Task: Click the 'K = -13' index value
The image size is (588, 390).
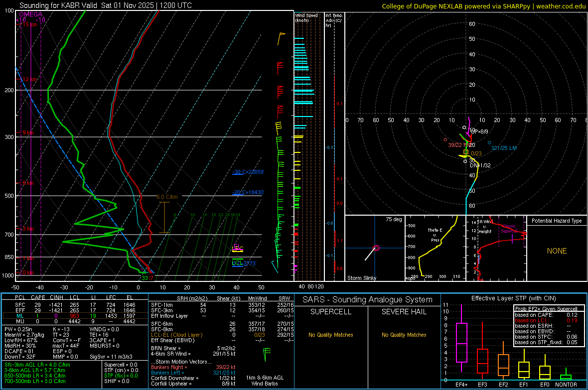Action: pyautogui.click(x=61, y=329)
